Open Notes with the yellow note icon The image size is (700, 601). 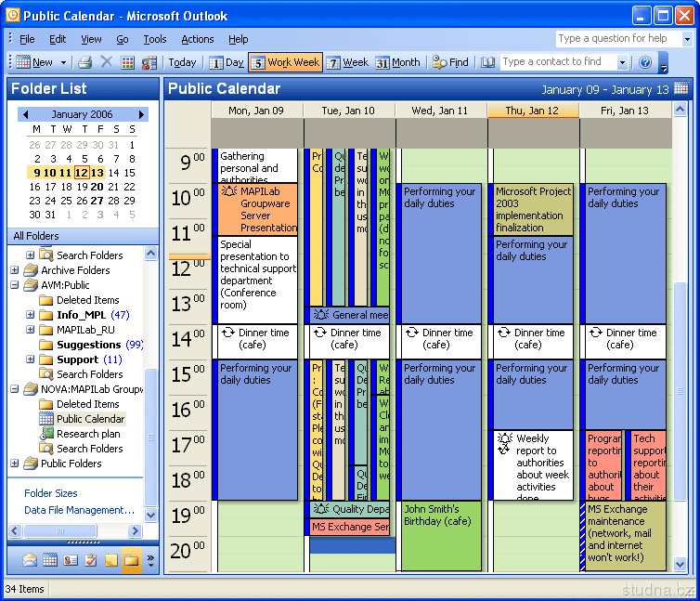coord(111,560)
